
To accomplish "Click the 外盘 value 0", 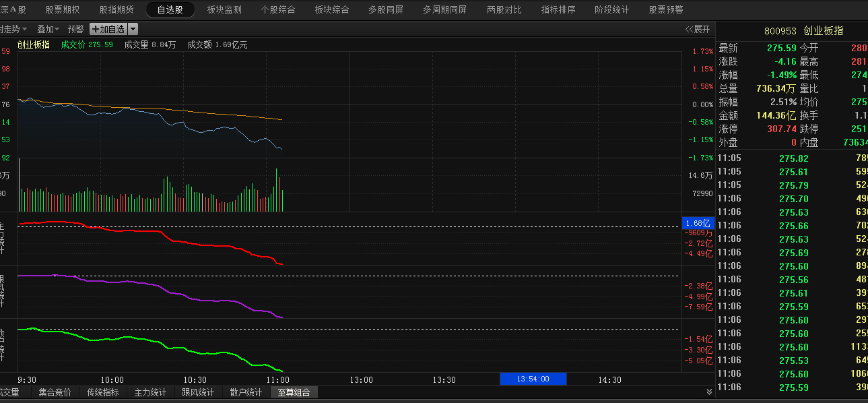I will pos(794,143).
